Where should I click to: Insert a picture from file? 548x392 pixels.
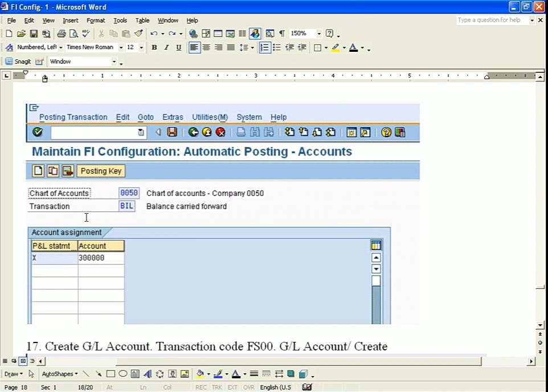[185, 374]
